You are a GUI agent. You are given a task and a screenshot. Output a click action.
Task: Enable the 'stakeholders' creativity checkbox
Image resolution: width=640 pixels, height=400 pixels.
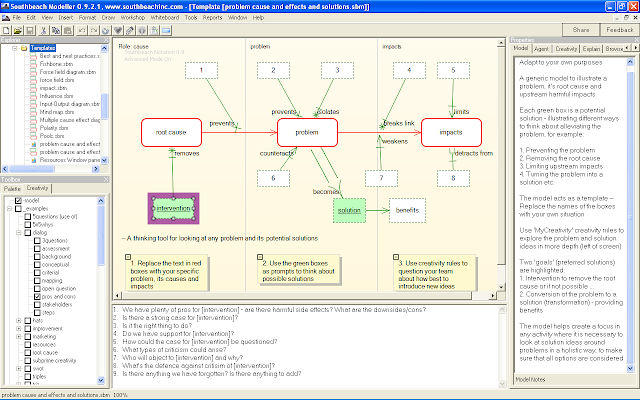click(37, 304)
